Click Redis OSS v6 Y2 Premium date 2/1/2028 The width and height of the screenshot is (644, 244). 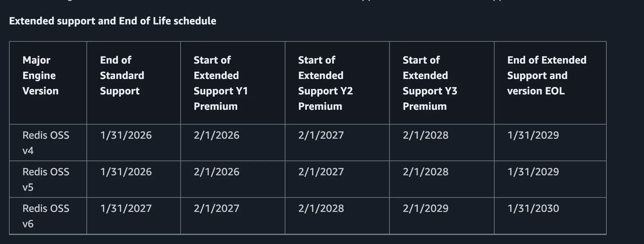coord(321,208)
